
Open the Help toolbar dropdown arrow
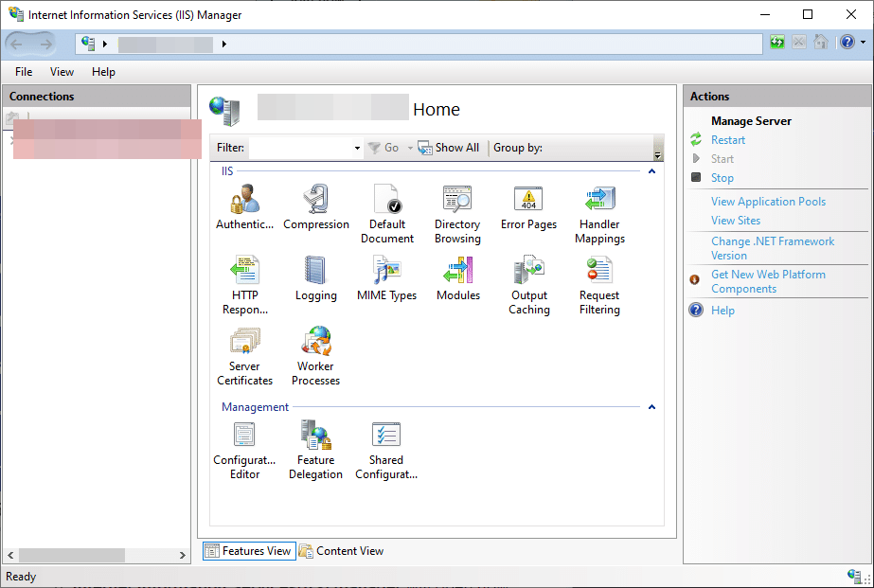(863, 43)
